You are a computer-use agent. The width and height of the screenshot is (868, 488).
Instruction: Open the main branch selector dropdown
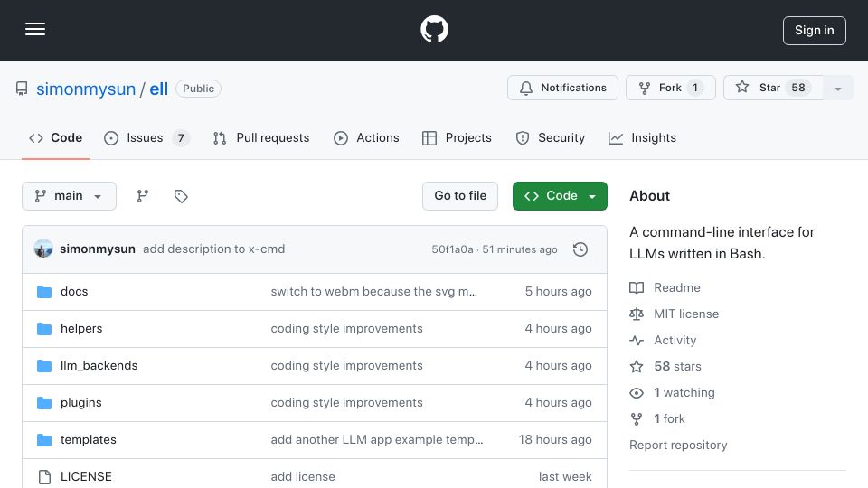[x=70, y=196]
